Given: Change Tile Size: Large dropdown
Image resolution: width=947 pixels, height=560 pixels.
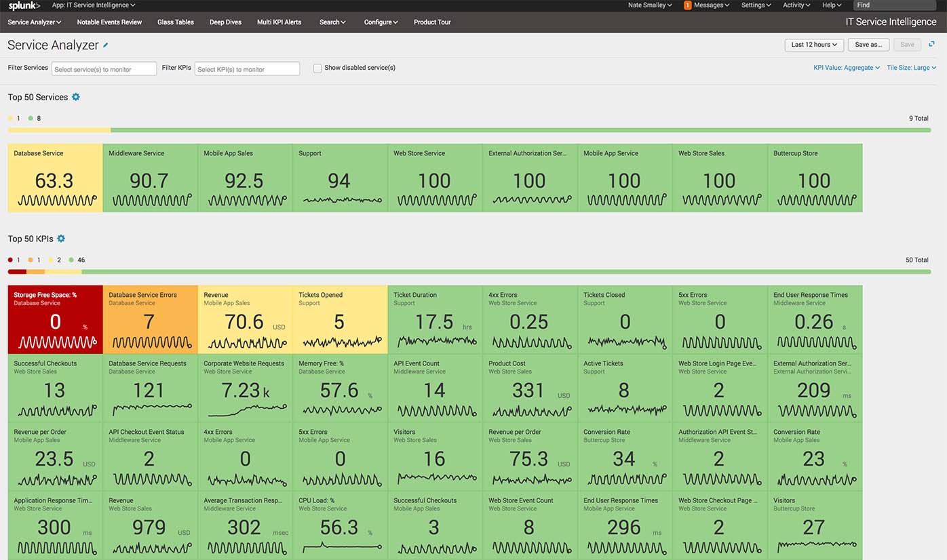Looking at the screenshot, I should point(911,68).
